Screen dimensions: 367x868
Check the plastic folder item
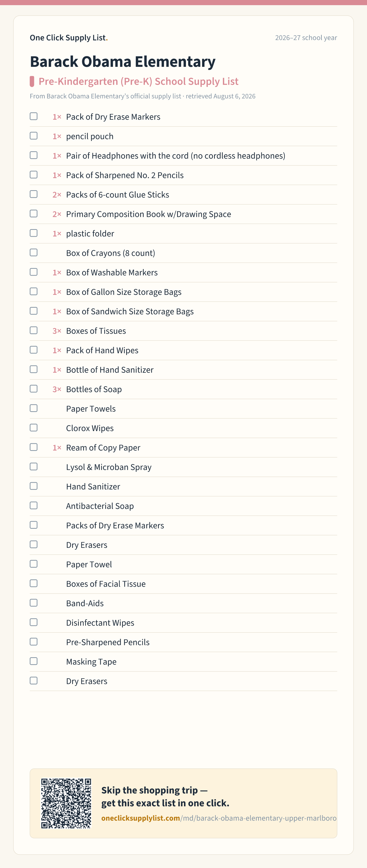(34, 233)
